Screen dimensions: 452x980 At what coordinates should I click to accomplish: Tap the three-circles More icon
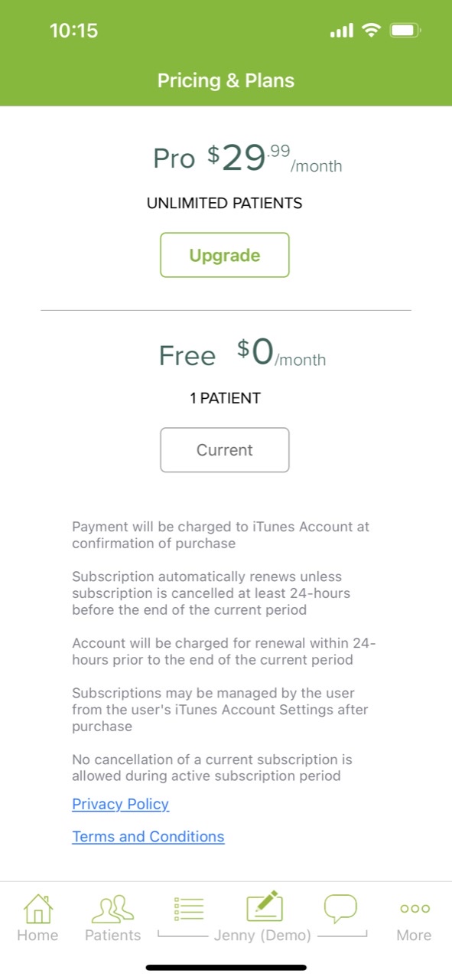point(415,909)
